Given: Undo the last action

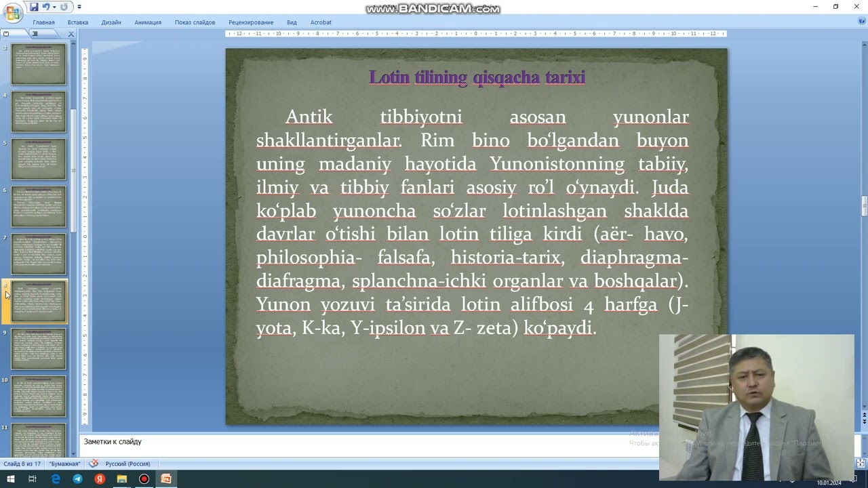Looking at the screenshot, I should [x=46, y=7].
